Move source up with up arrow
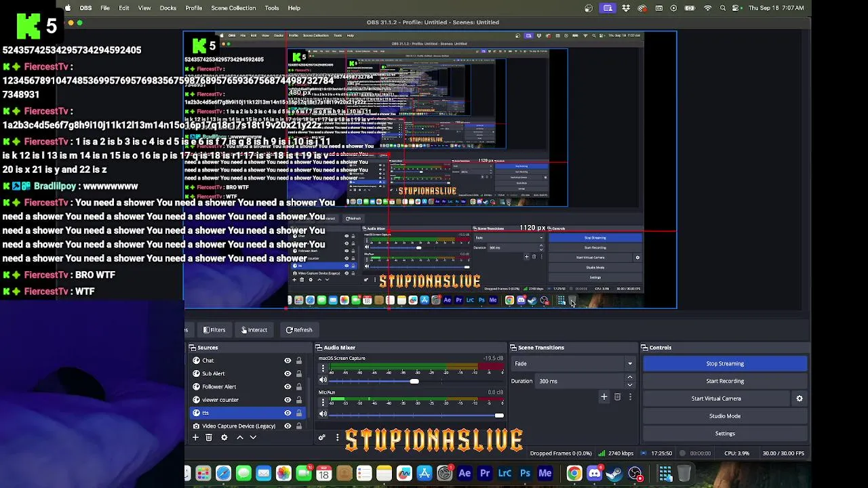Screen dimensions: 868x488 coord(239,438)
